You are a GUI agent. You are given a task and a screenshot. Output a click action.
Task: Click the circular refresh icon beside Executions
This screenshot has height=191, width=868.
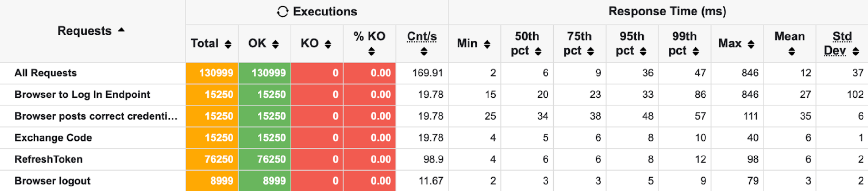[x=282, y=11]
